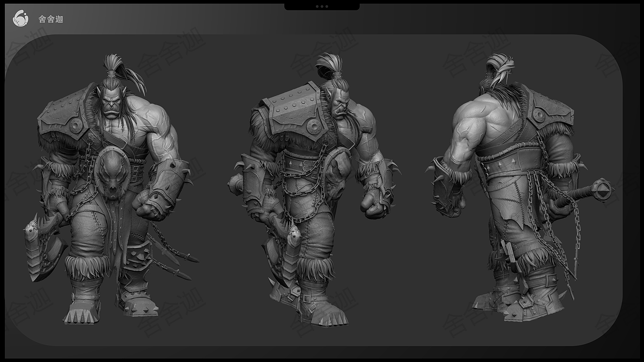The image size is (644, 362).
Task: Click the author name 舍舍迦
Action: [51, 19]
